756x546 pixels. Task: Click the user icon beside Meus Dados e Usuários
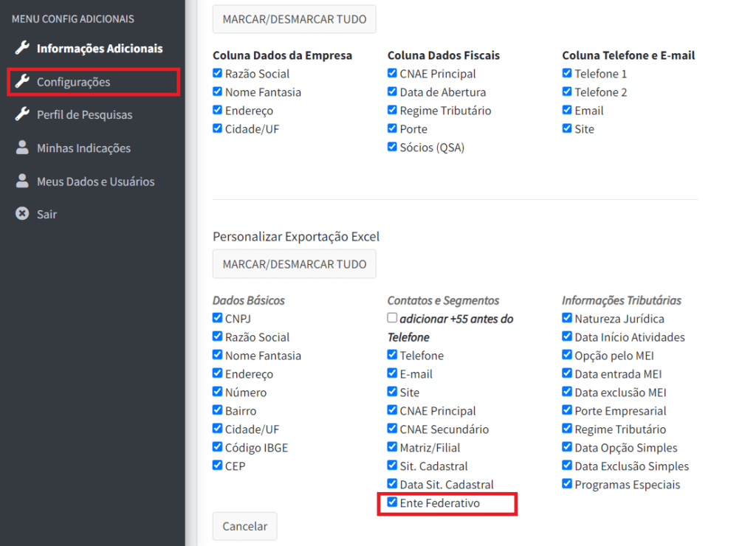(x=22, y=181)
